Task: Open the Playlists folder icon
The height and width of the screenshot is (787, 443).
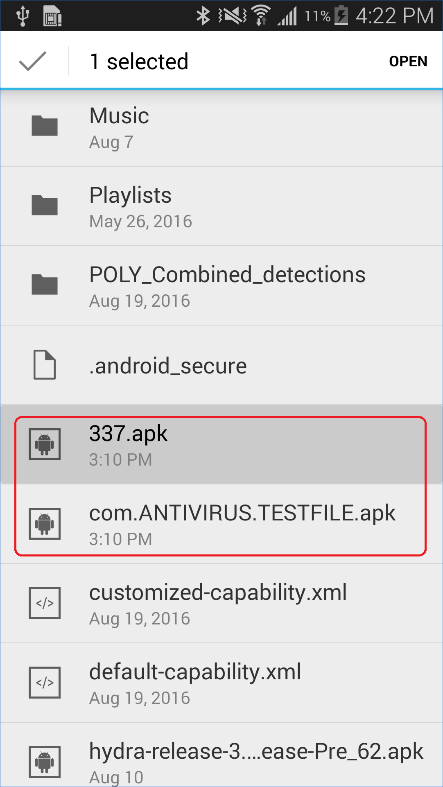Action: [45, 205]
